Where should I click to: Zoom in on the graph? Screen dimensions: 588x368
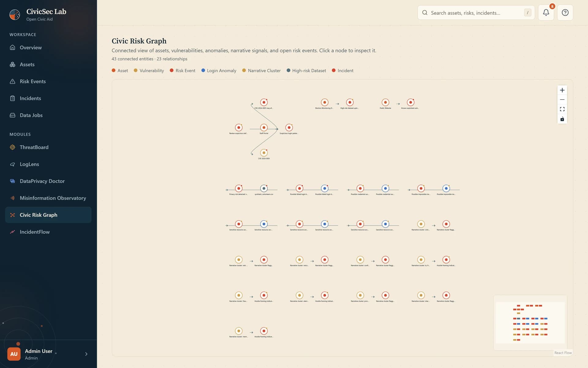[562, 90]
